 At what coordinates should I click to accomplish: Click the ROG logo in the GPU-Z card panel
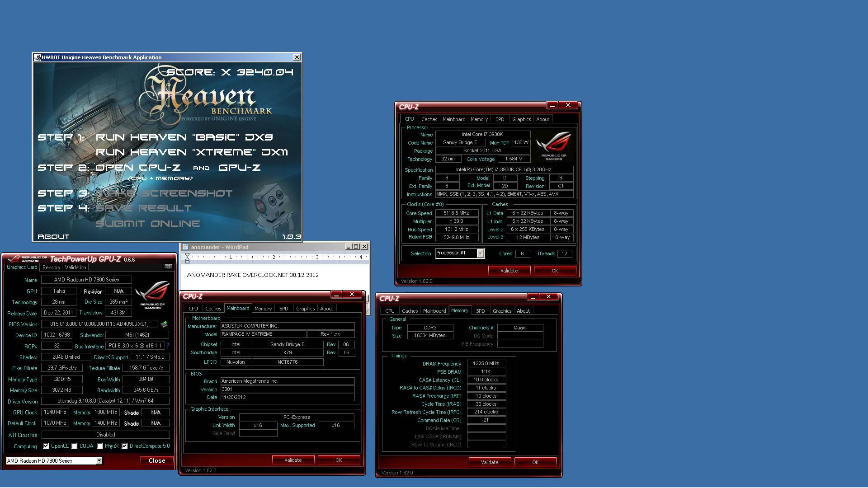coord(152,295)
